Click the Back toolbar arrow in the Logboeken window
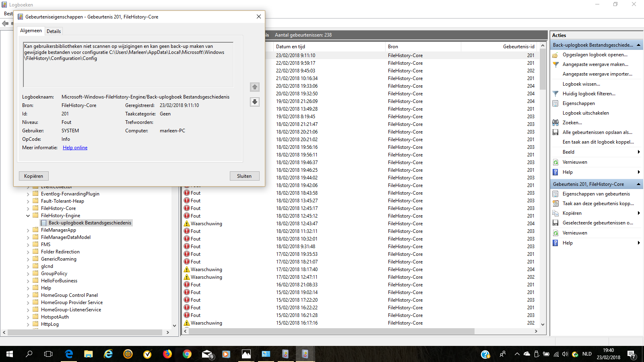The height and width of the screenshot is (362, 644). [5, 24]
